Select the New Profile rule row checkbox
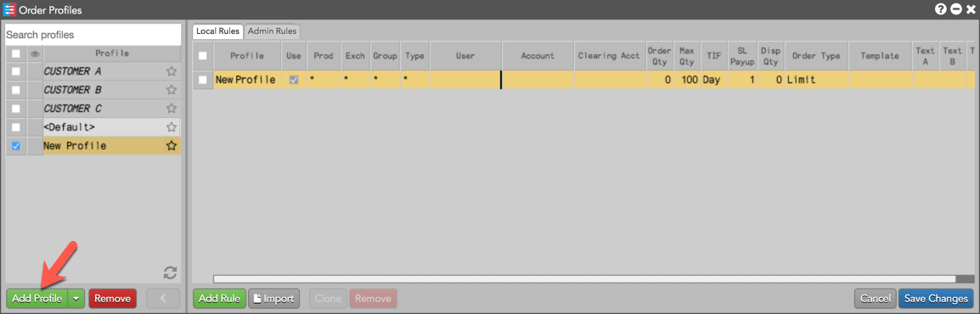Viewport: 980px width, 314px height. tap(202, 80)
